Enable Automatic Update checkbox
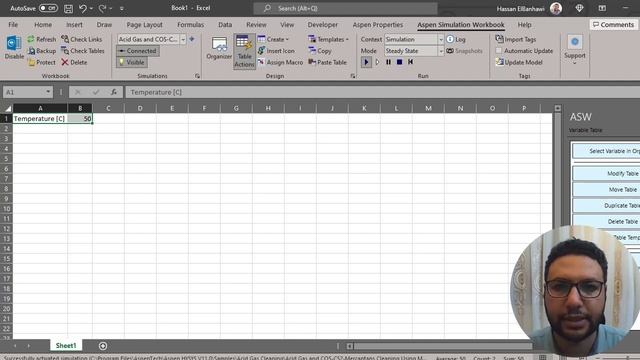The width and height of the screenshot is (640, 360). point(499,51)
